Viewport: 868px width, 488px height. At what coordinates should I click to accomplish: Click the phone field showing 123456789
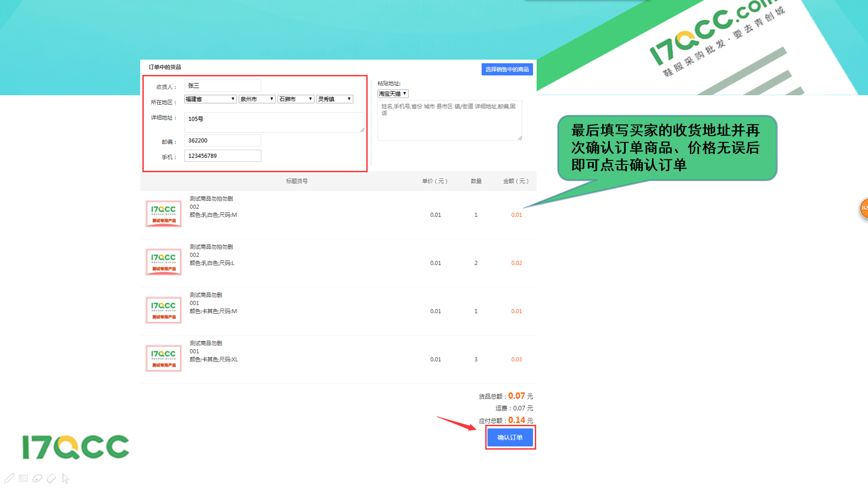222,156
